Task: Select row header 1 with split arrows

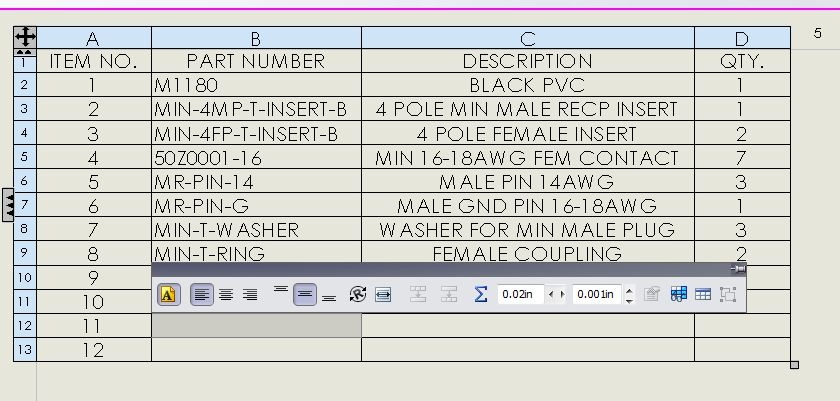Action: coord(25,60)
